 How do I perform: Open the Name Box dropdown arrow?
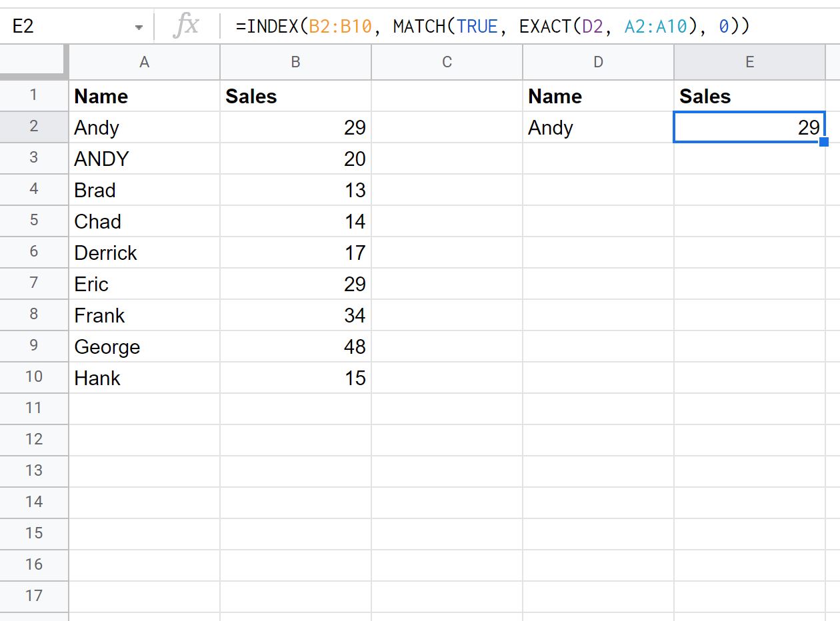[x=139, y=27]
